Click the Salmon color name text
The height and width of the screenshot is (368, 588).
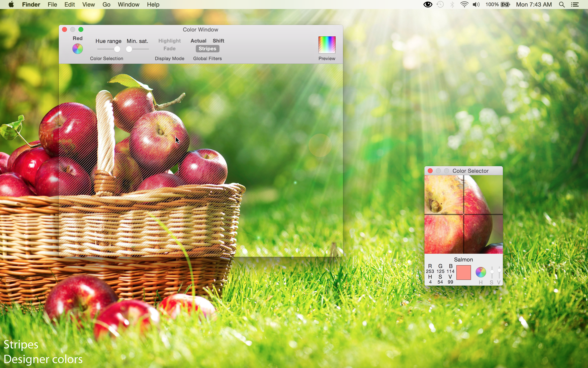click(x=463, y=259)
